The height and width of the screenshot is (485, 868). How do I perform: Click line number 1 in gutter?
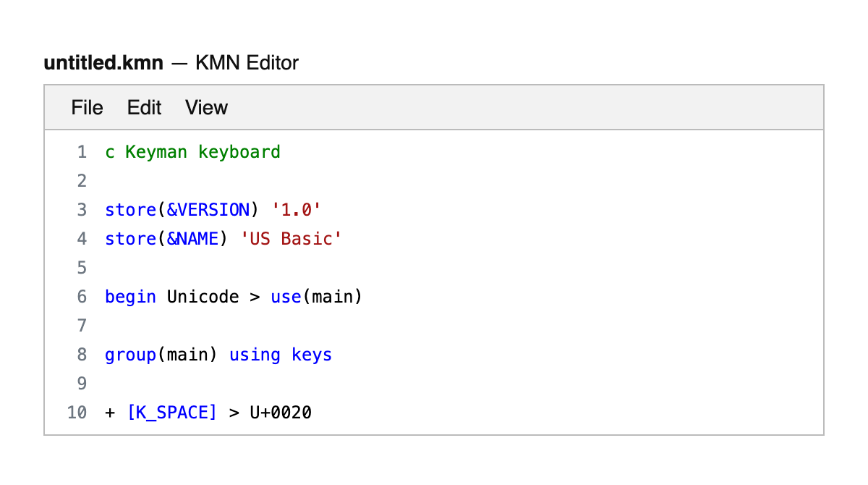(81, 152)
